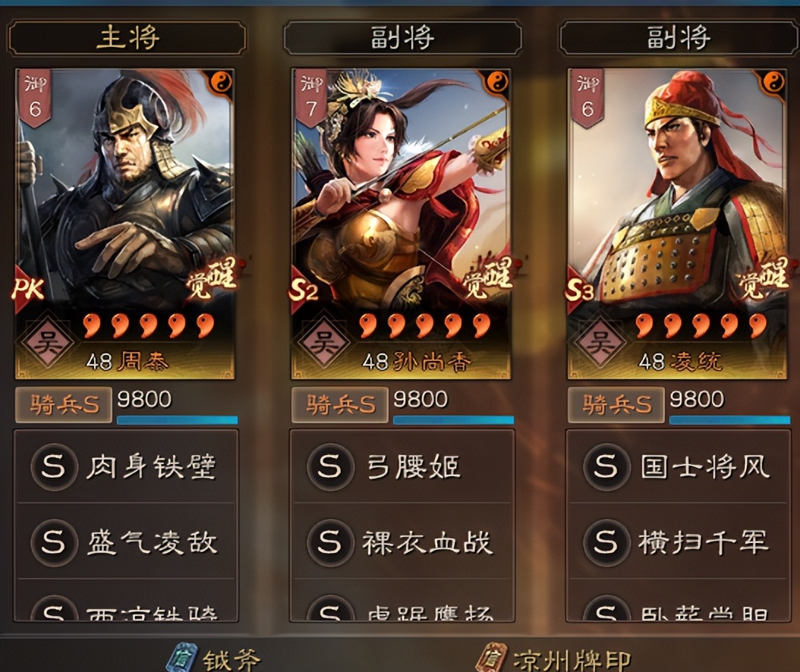Tap the 钺斧 equipment icon

[x=181, y=659]
